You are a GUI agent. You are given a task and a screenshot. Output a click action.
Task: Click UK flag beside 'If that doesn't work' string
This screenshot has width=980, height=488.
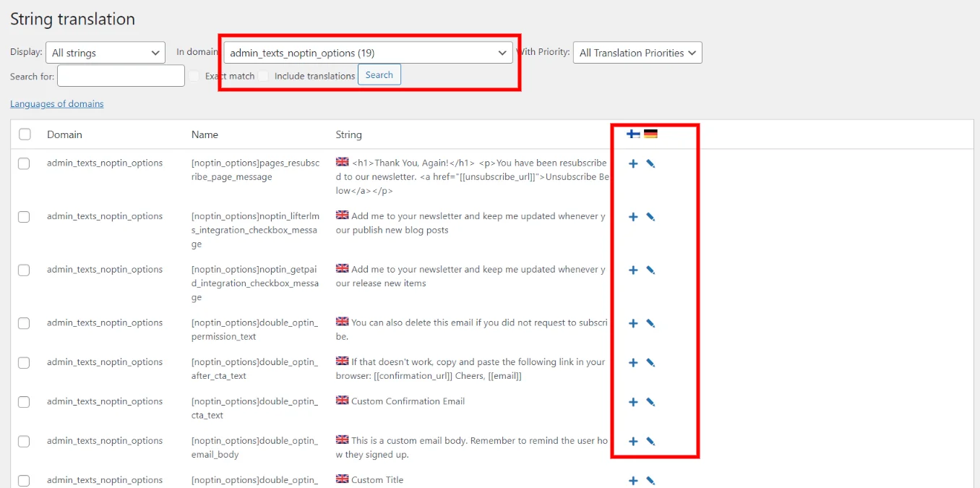(342, 361)
